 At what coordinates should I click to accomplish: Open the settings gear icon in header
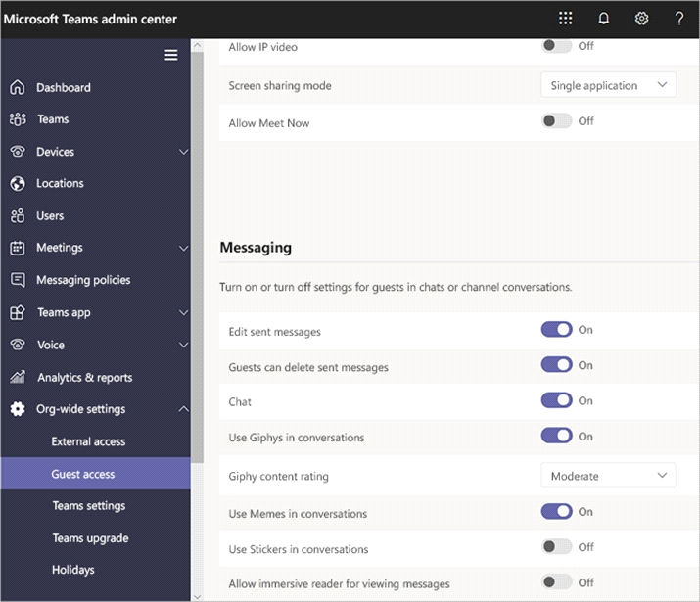tap(641, 19)
